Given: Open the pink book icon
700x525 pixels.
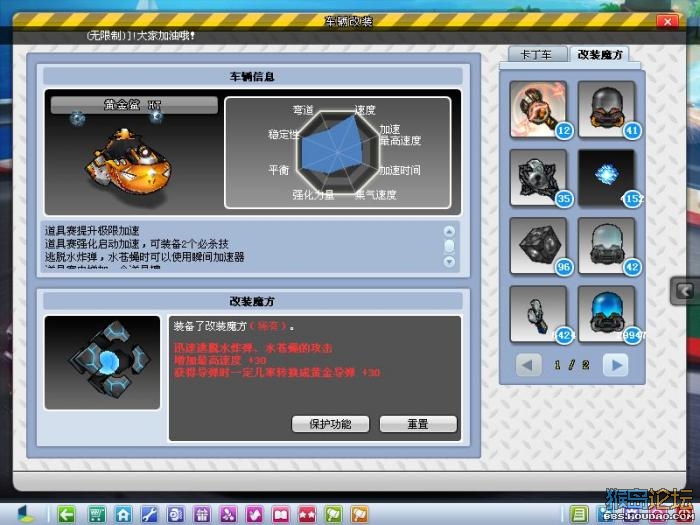Looking at the screenshot, I should (281, 514).
